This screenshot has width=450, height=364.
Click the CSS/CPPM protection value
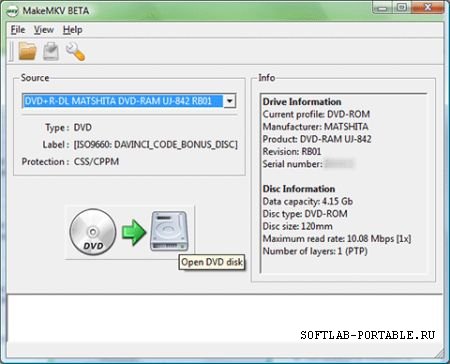click(x=96, y=162)
